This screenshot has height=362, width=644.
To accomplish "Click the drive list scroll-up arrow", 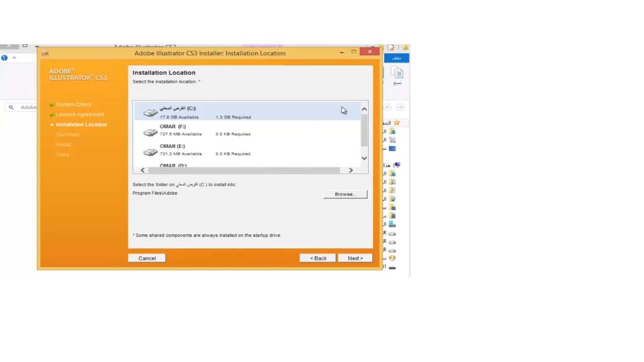I will tap(364, 109).
